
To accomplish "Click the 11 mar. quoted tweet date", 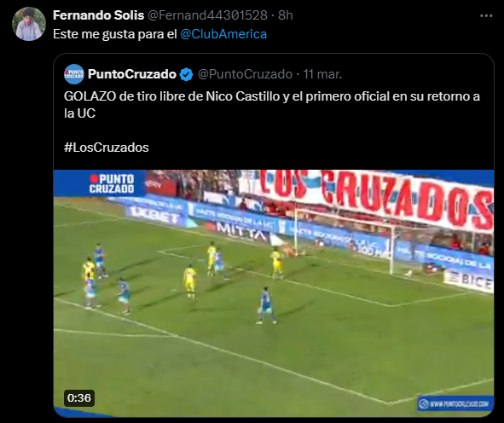I will pyautogui.click(x=322, y=74).
